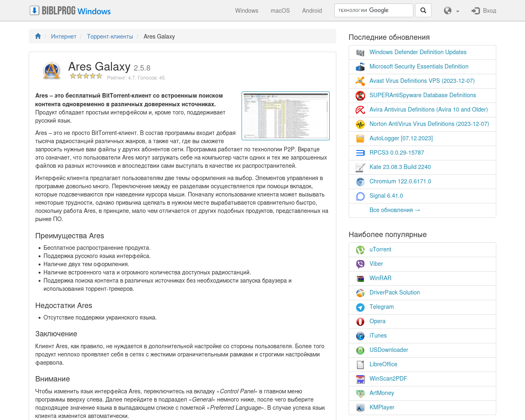Open Все обновления link
The width and height of the screenshot is (525, 420).
(395, 210)
